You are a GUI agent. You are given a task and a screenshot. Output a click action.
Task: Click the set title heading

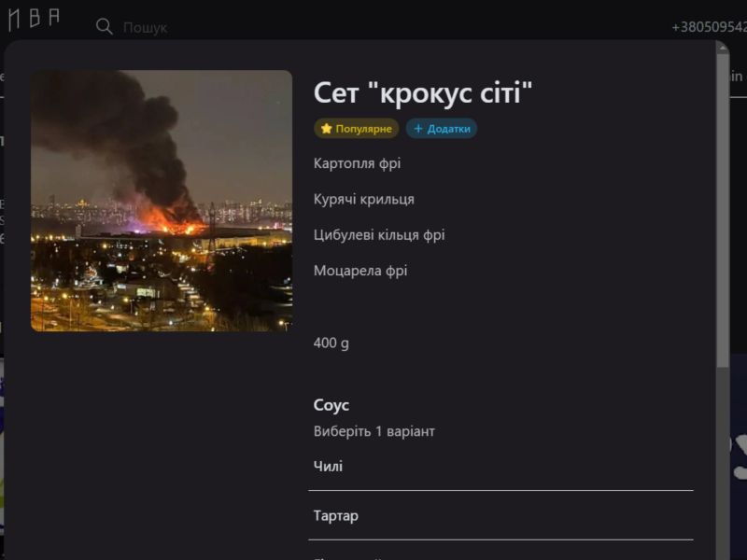[x=423, y=92]
